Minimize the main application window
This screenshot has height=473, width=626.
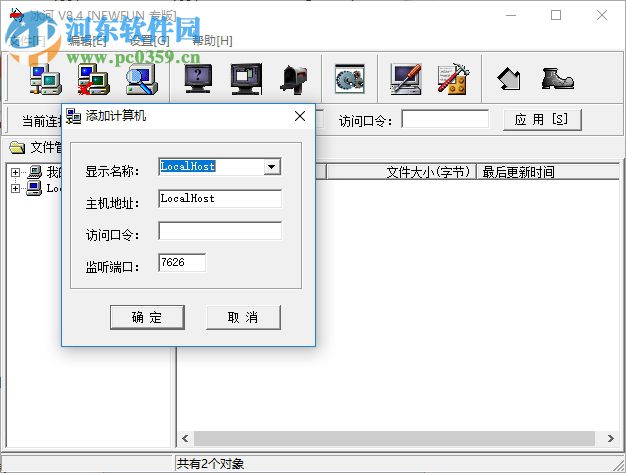click(x=511, y=15)
